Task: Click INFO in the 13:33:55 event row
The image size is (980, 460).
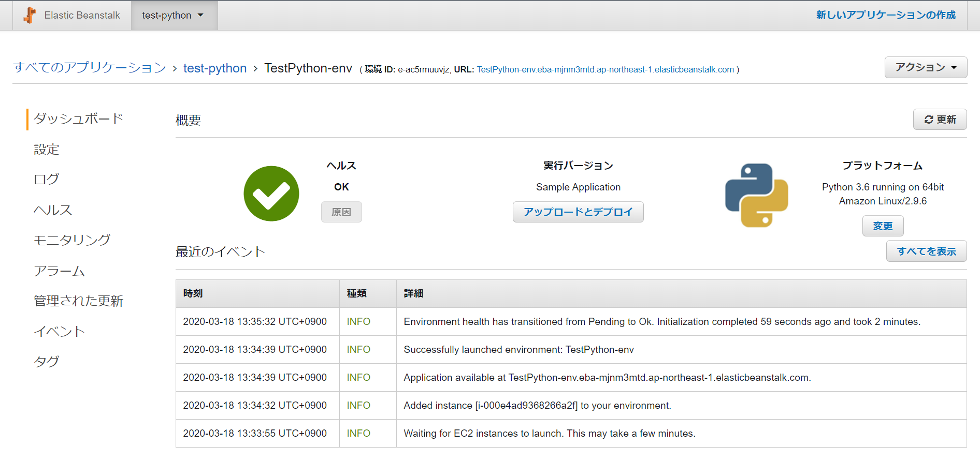Action: point(358,434)
